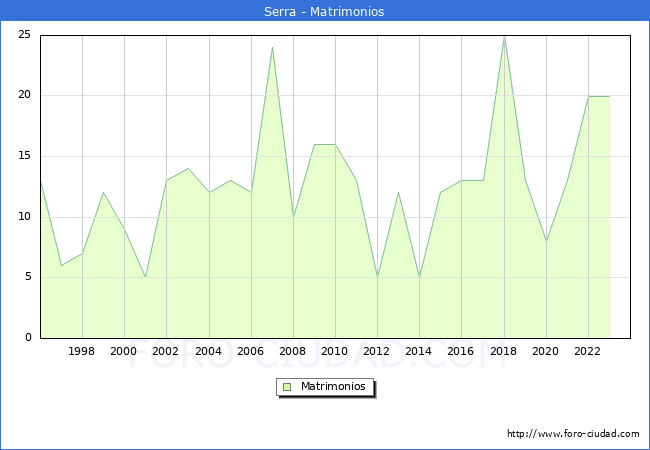Click the y-axis value 25
Viewport: 650px width, 450px height.
[x=24, y=34]
